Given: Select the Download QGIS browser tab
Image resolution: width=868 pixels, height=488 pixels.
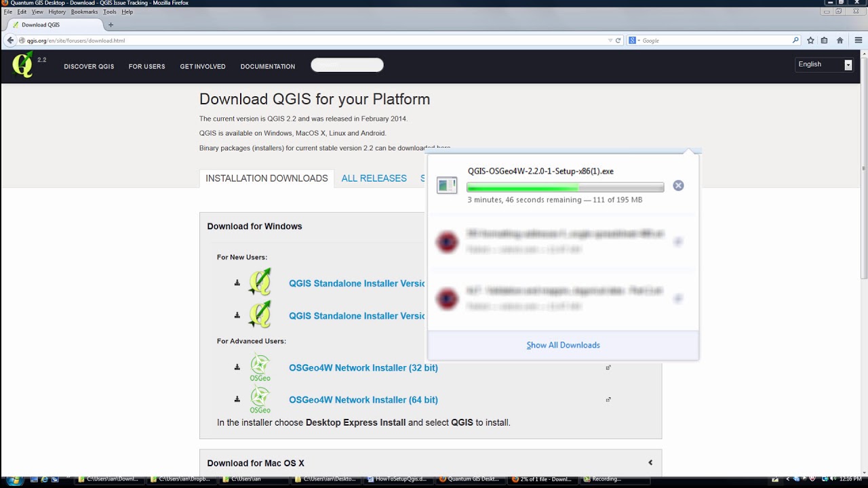Looking at the screenshot, I should [x=56, y=25].
